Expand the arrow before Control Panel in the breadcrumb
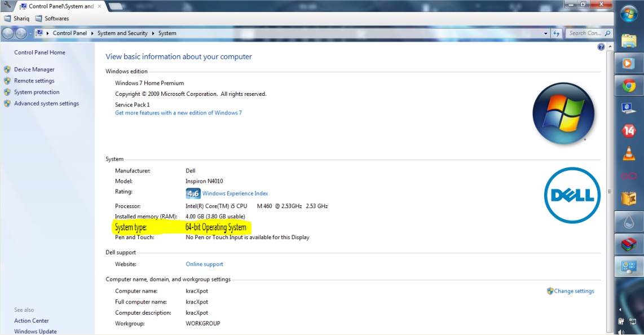The width and height of the screenshot is (644, 335). click(x=47, y=33)
